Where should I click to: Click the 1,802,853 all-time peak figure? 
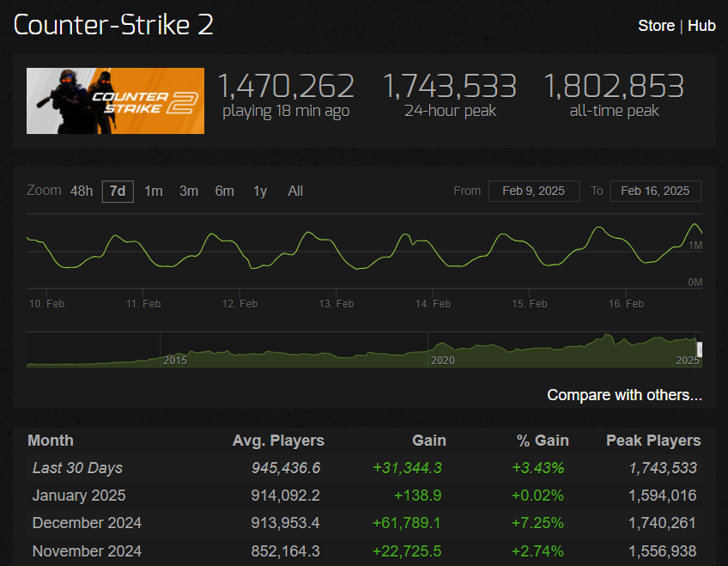(x=614, y=87)
